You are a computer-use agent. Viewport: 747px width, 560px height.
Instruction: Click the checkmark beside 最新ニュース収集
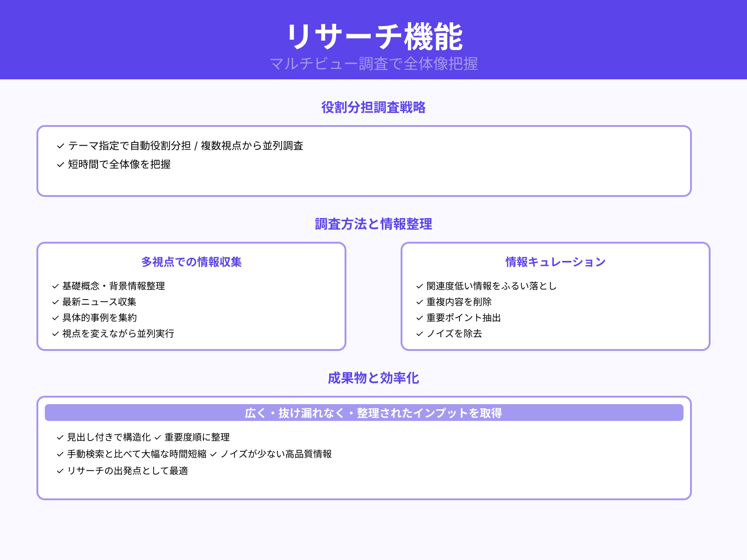point(54,302)
